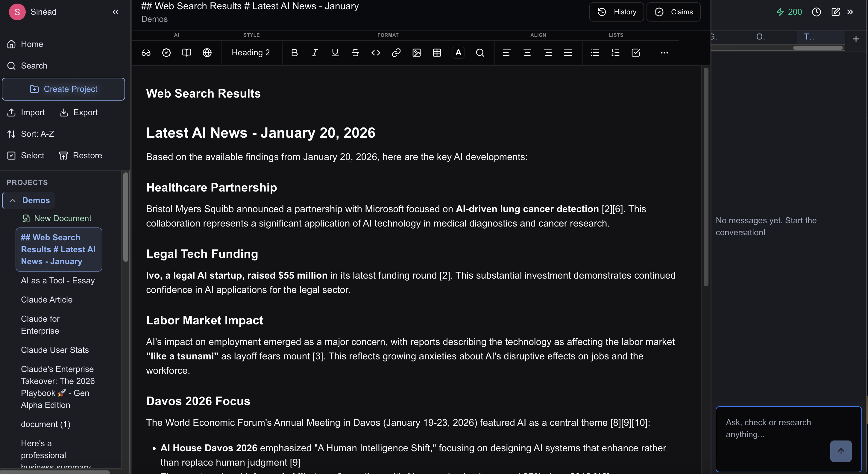Collapse the left sidebar with double chevron
The image size is (868, 474).
click(116, 12)
